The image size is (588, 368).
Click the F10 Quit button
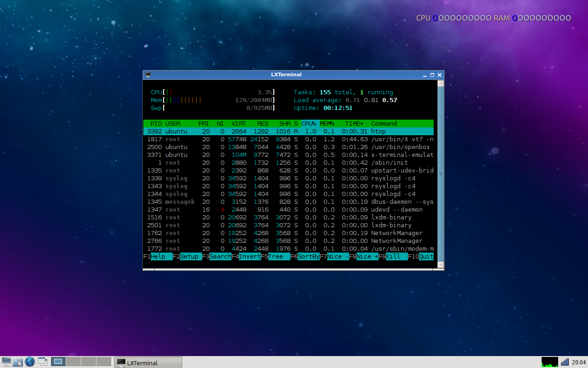(x=426, y=257)
